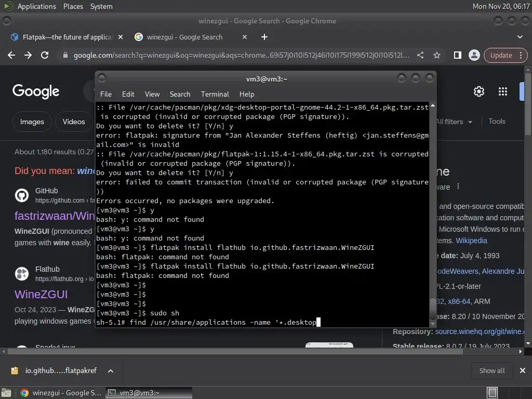Open the Places menu
Viewport: 532px width, 399px height.
[73, 6]
